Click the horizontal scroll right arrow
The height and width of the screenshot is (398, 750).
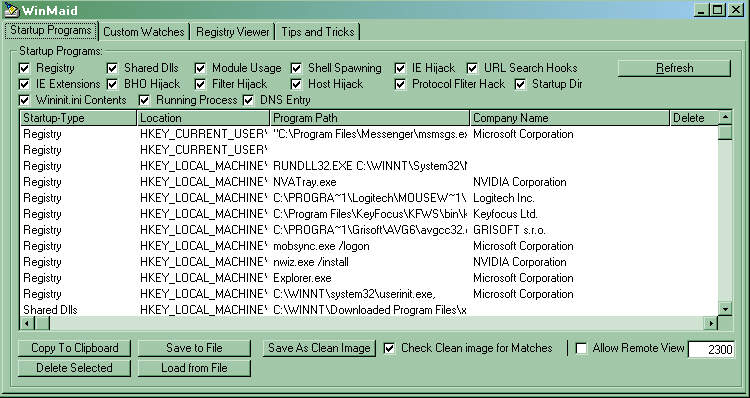point(711,323)
